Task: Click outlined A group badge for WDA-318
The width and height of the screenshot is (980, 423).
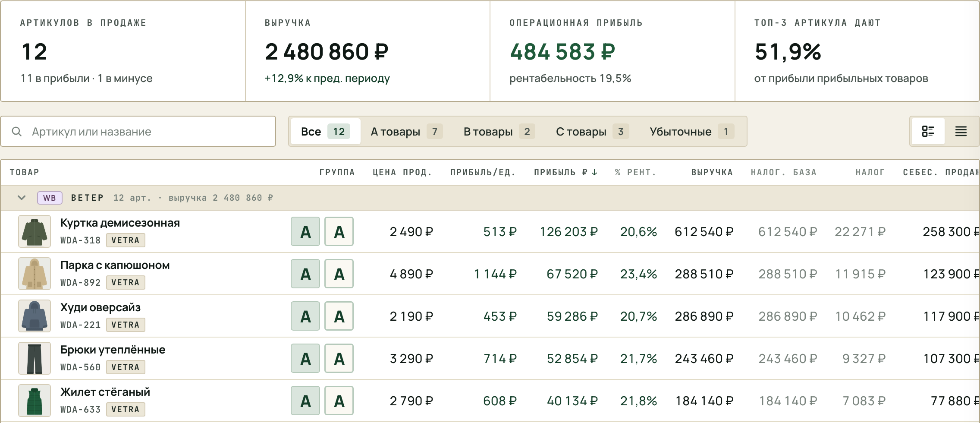Action: 339,231
